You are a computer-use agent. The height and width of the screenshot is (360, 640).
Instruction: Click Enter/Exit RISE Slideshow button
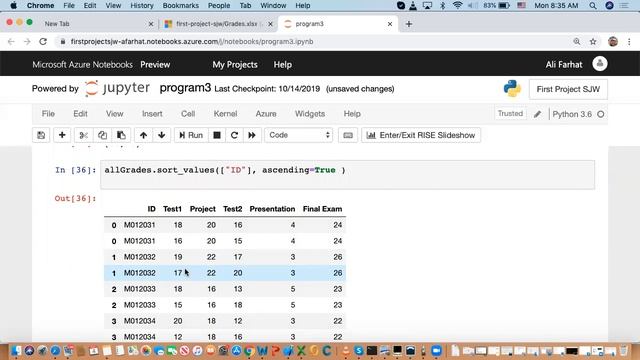421,135
